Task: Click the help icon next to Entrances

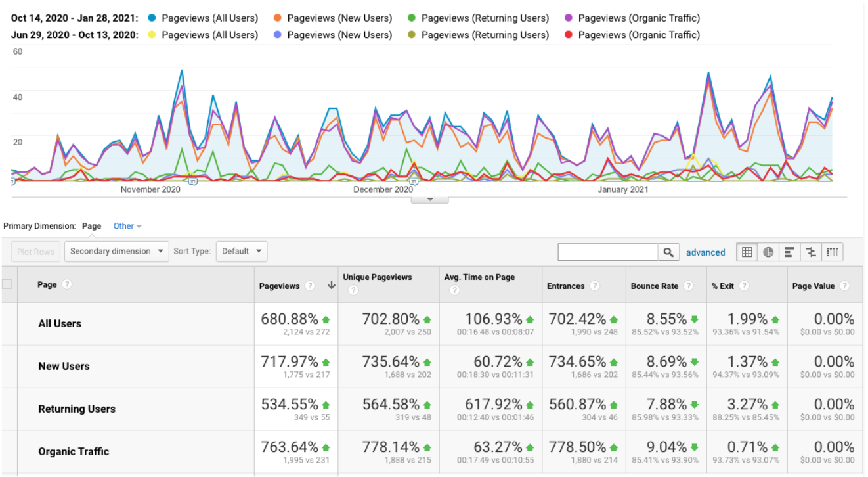Action: [x=594, y=286]
